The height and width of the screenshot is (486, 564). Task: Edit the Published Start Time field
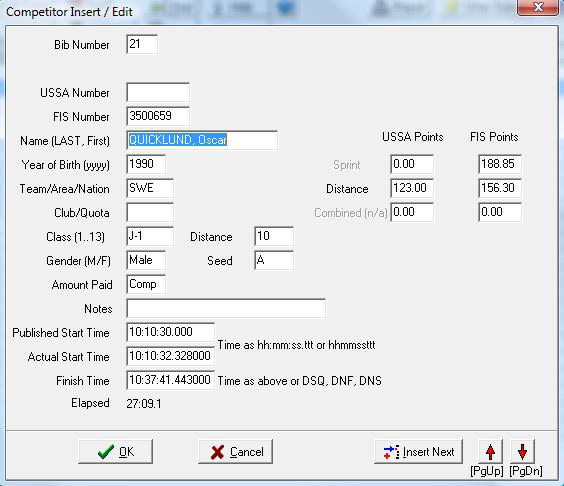point(171,332)
